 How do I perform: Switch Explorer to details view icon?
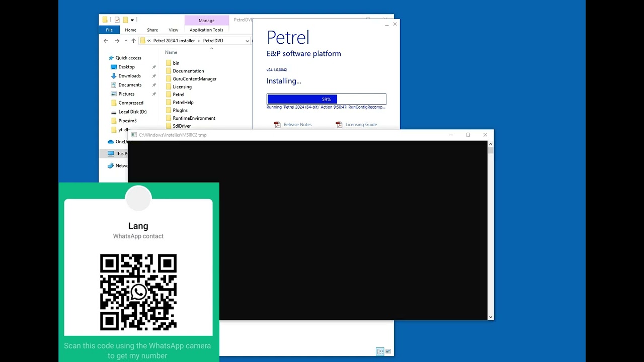pyautogui.click(x=380, y=351)
